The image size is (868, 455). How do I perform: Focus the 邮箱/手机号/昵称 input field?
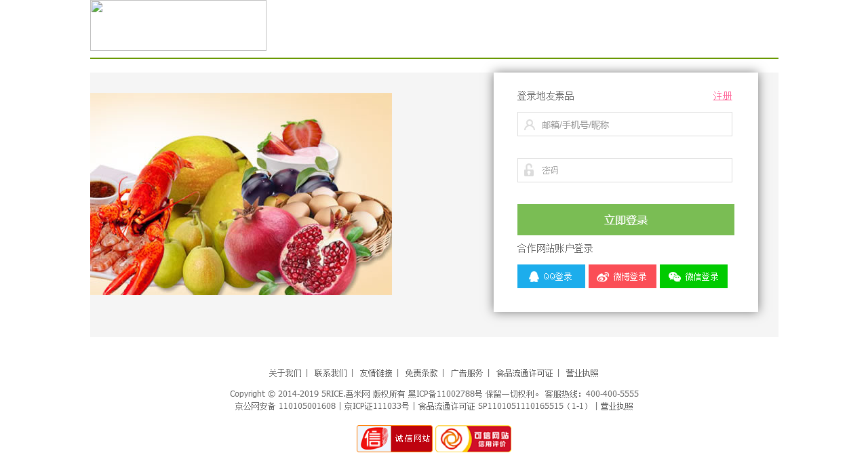[x=625, y=124]
